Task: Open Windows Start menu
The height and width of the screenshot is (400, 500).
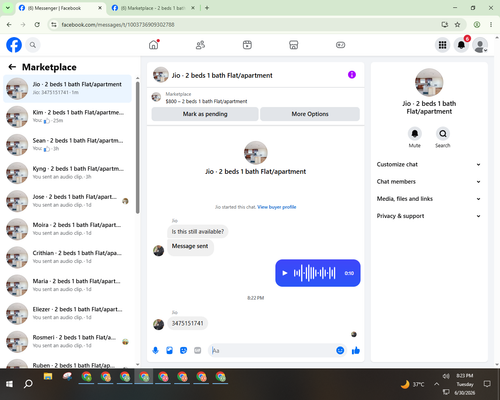Action: [9, 384]
